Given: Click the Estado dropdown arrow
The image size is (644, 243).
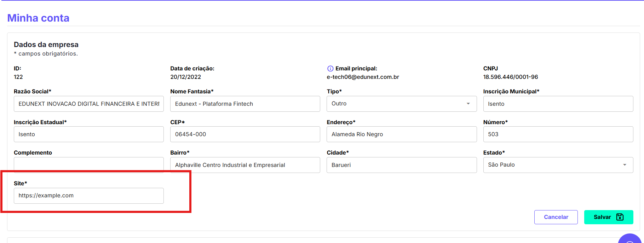Looking at the screenshot, I should [625, 165].
